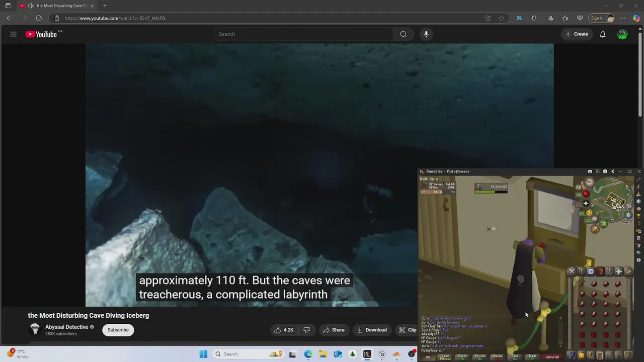Click the YouTube search input field

click(303, 34)
